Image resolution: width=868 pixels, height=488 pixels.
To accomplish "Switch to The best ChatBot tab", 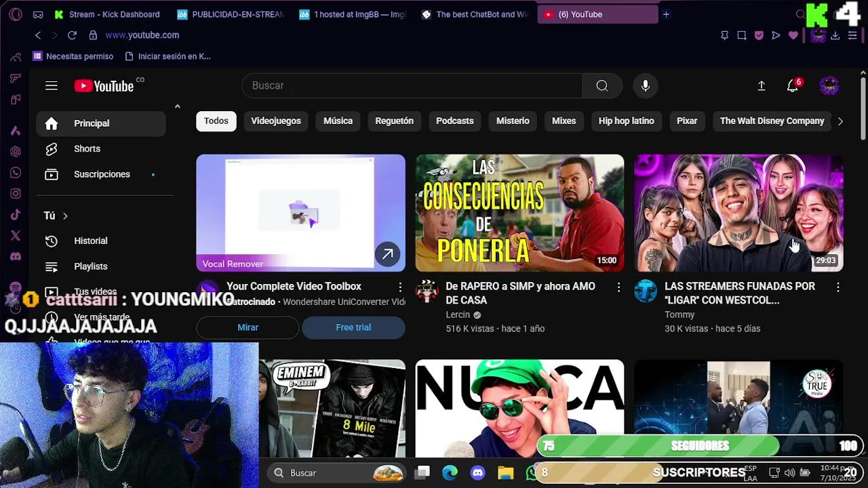I will [475, 14].
